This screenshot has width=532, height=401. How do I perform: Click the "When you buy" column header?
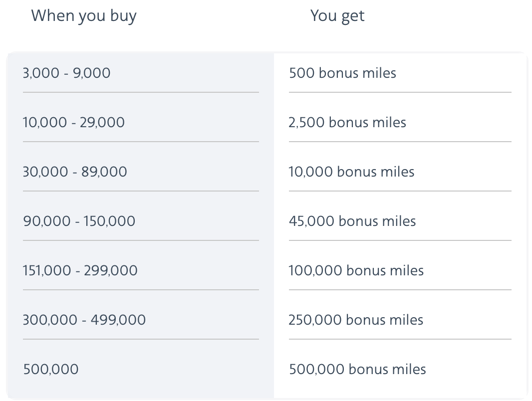[84, 16]
